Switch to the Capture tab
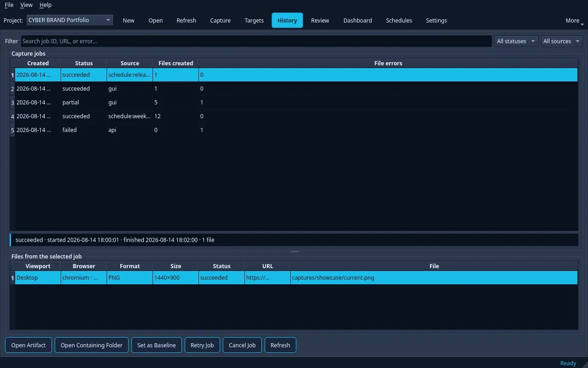This screenshot has width=588, height=368. click(220, 20)
